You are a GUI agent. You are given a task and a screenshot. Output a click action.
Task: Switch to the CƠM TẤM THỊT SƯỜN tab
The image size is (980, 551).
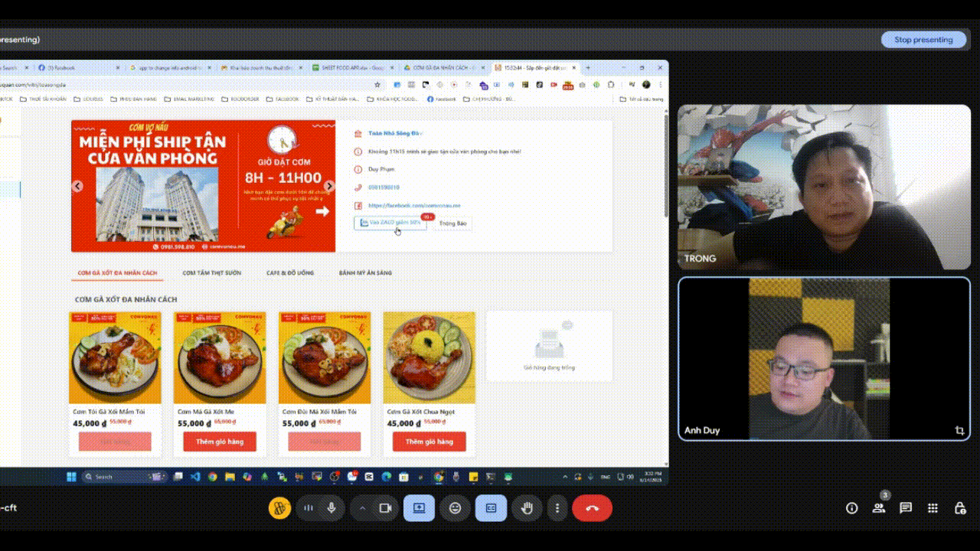(x=211, y=273)
